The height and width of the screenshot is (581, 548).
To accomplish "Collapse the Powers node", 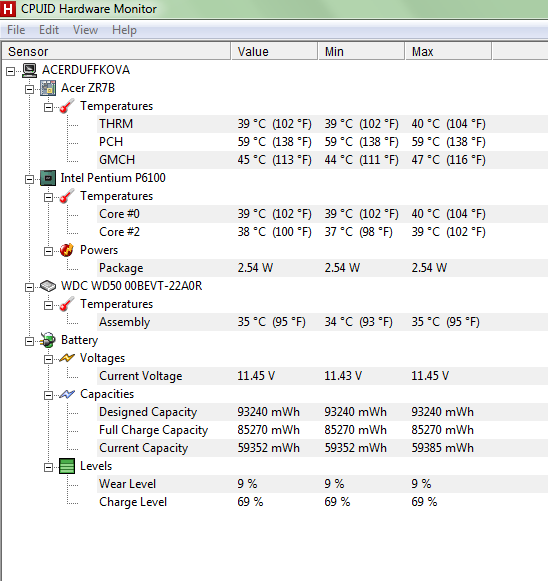I will click(x=49, y=251).
